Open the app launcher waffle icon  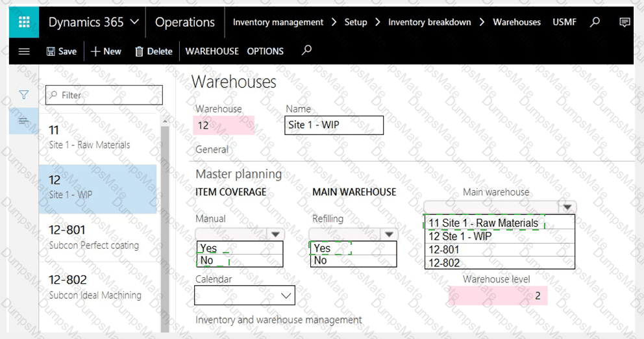pos(24,22)
